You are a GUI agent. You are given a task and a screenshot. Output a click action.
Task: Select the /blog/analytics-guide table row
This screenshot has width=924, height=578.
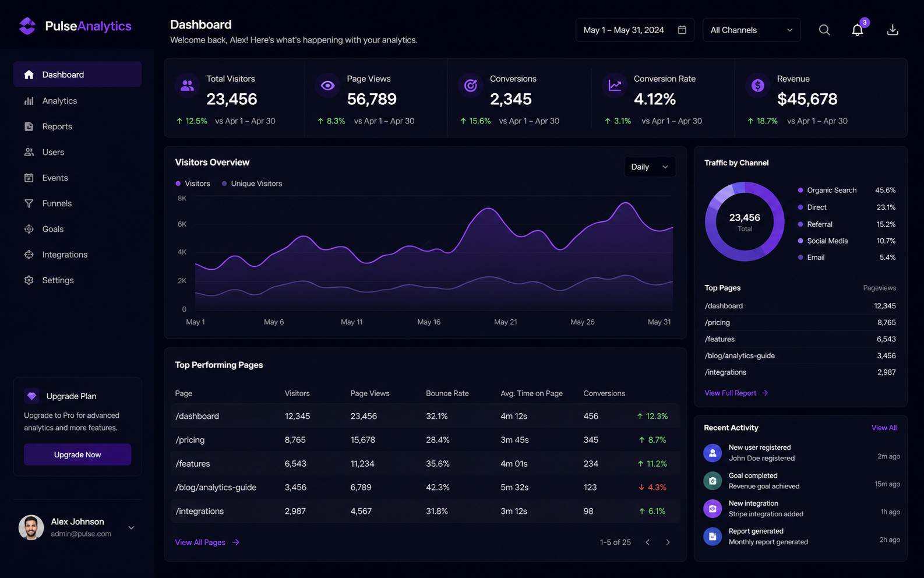coord(425,487)
